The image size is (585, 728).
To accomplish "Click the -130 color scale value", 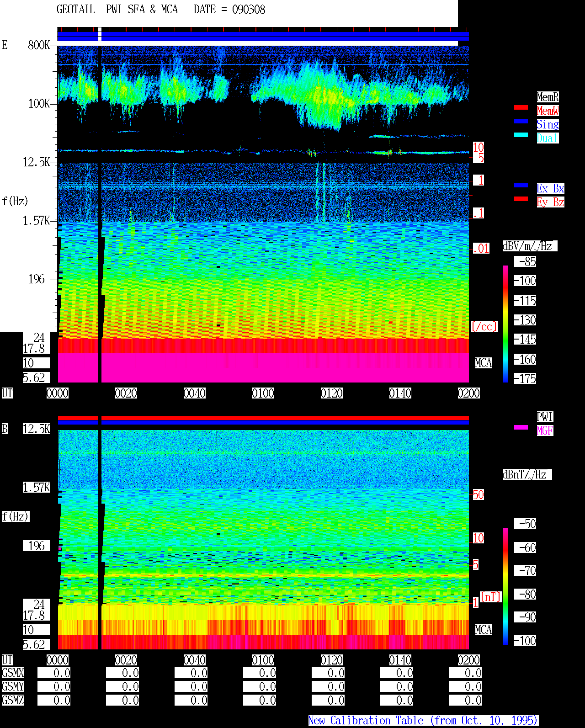I will point(525,320).
